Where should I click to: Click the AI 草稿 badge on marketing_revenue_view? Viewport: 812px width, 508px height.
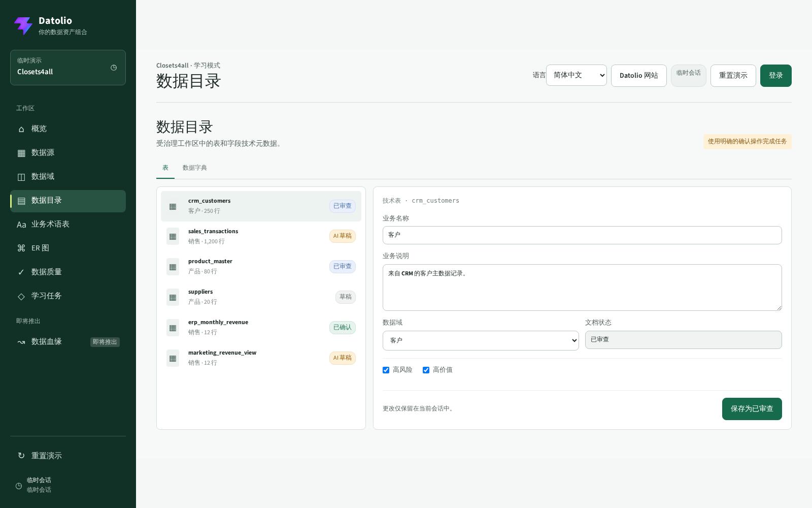[x=343, y=358]
